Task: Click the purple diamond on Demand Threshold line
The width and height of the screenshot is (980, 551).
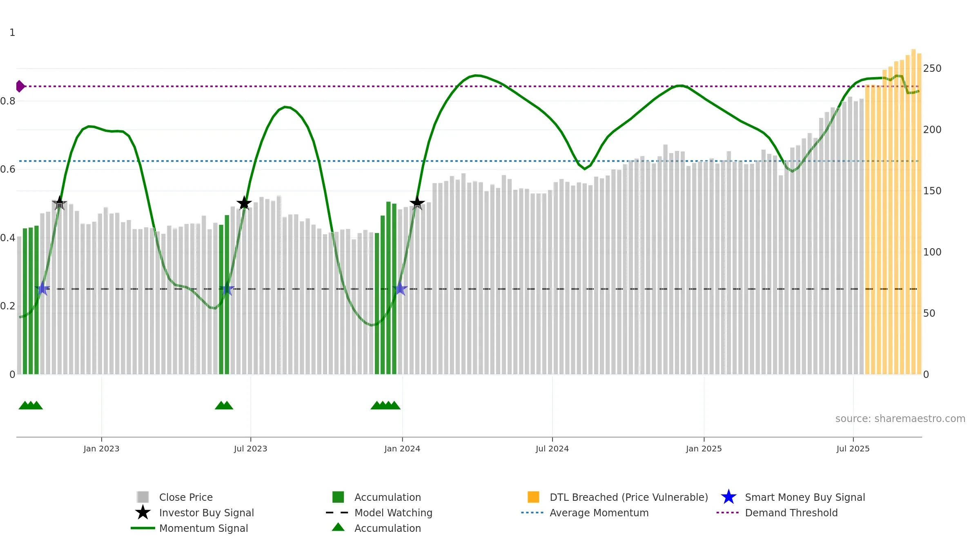Action: (20, 87)
